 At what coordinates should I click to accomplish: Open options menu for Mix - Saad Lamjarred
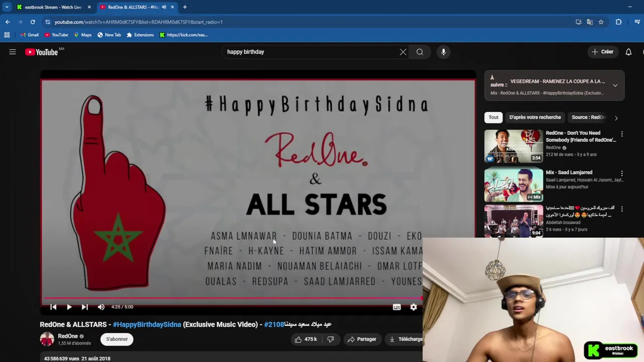[x=622, y=173]
